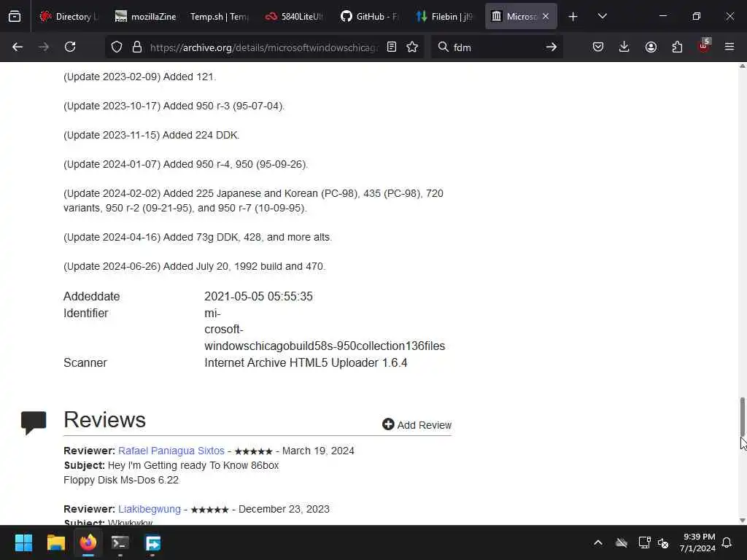Viewport: 747px width, 560px height.
Task: Open notifications bell icon
Action: click(727, 542)
